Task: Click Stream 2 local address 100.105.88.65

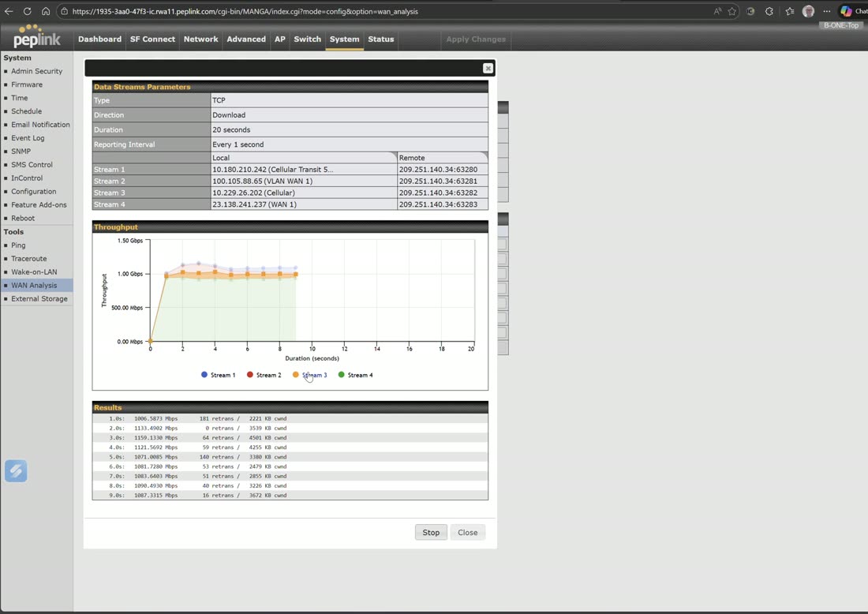Action: (263, 181)
